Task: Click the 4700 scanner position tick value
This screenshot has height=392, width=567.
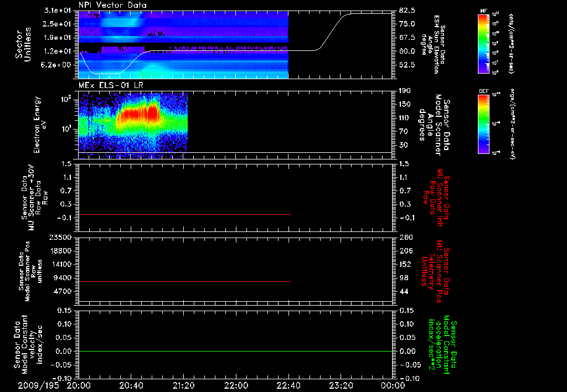Action: (62, 291)
